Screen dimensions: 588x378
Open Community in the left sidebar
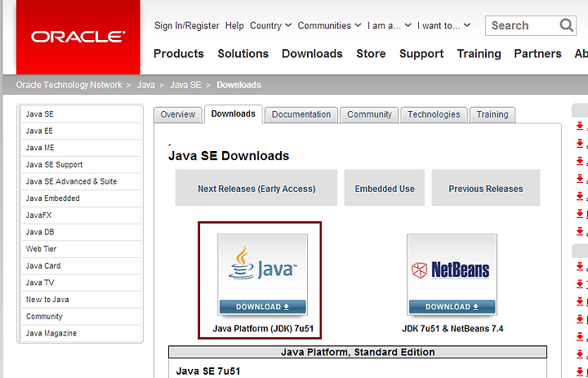tap(80, 317)
